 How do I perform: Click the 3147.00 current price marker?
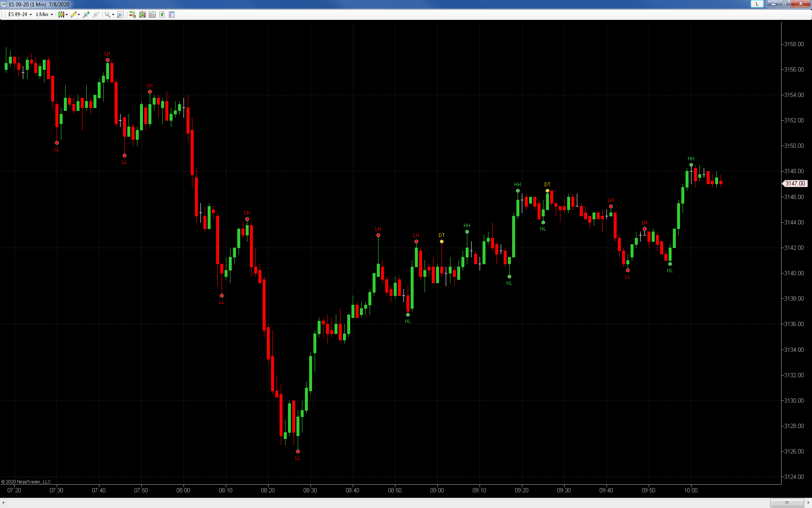(x=795, y=183)
